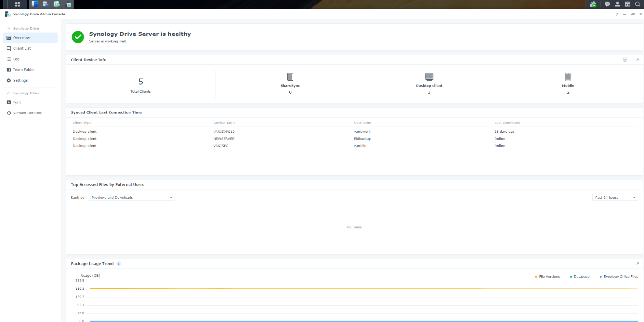This screenshot has height=322, width=644.
Task: Open user account options icon
Action: (x=617, y=4)
